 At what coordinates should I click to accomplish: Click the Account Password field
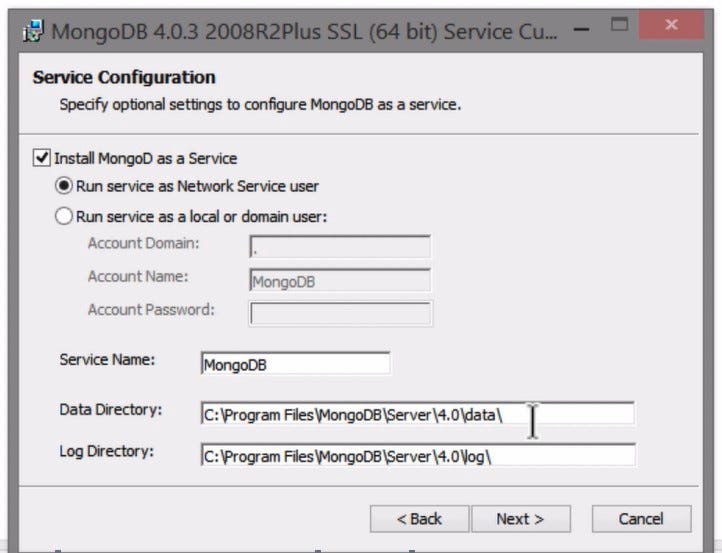pyautogui.click(x=340, y=314)
